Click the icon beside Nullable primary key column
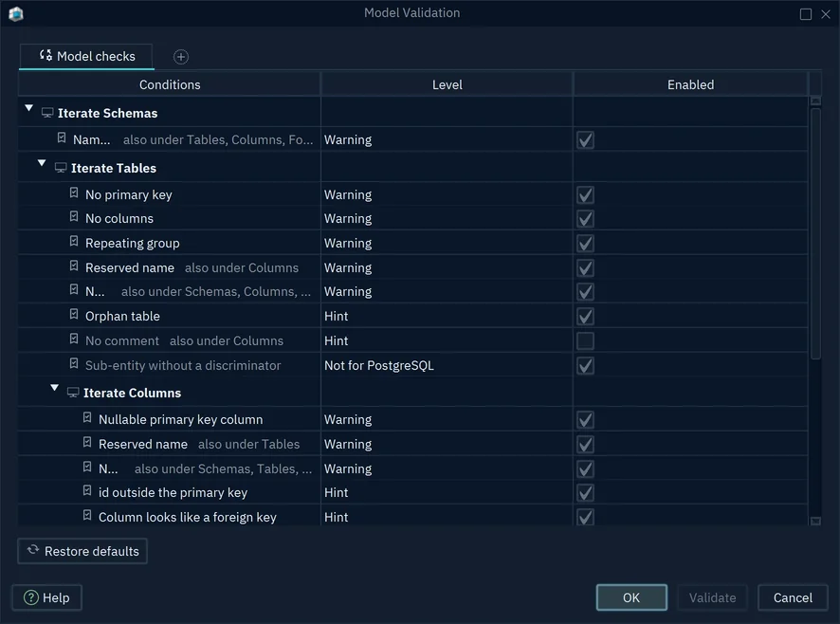This screenshot has width=840, height=624. (x=87, y=418)
